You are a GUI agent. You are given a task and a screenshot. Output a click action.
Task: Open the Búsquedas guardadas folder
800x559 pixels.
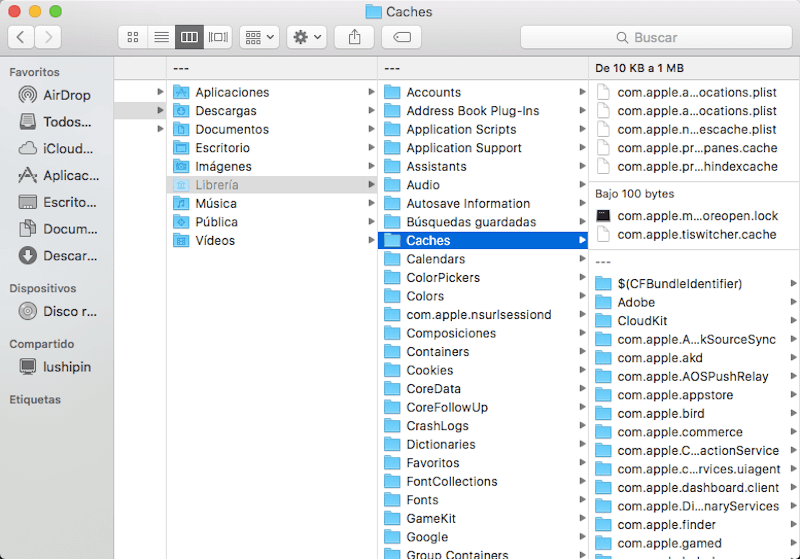(483, 222)
